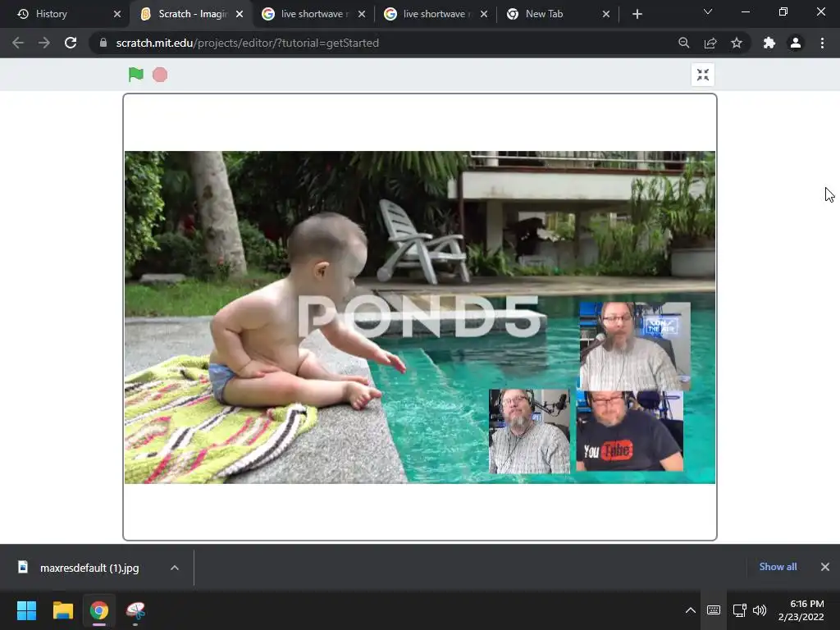Open File Explorer from taskbar
This screenshot has width=840, height=630.
(x=62, y=610)
